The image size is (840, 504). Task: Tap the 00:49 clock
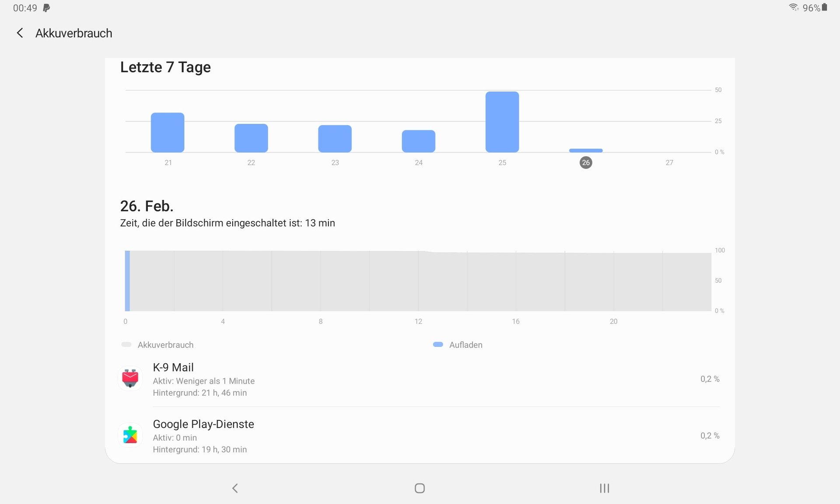25,8
